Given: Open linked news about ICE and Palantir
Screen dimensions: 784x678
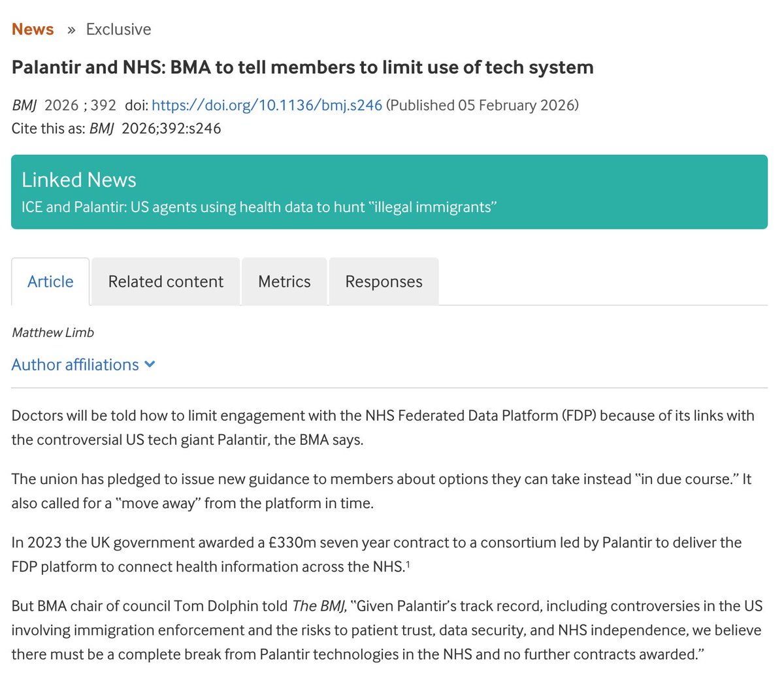Looking at the screenshot, I should (x=259, y=207).
